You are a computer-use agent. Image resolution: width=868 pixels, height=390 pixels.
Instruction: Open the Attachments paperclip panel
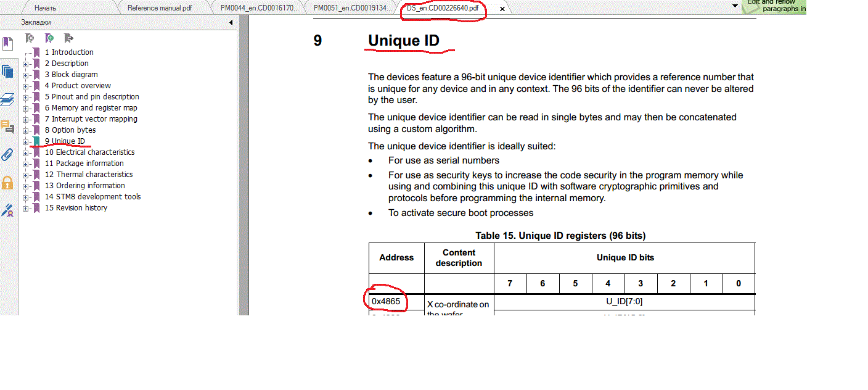[7, 154]
